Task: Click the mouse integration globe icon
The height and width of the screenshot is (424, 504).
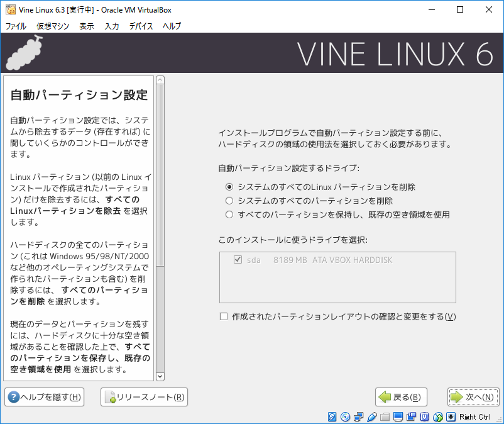Action: (x=438, y=417)
